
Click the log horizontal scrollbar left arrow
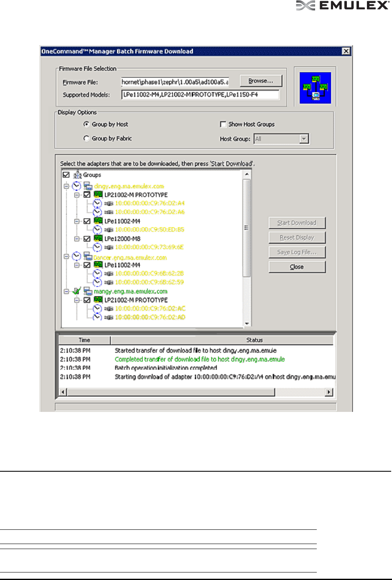63,392
